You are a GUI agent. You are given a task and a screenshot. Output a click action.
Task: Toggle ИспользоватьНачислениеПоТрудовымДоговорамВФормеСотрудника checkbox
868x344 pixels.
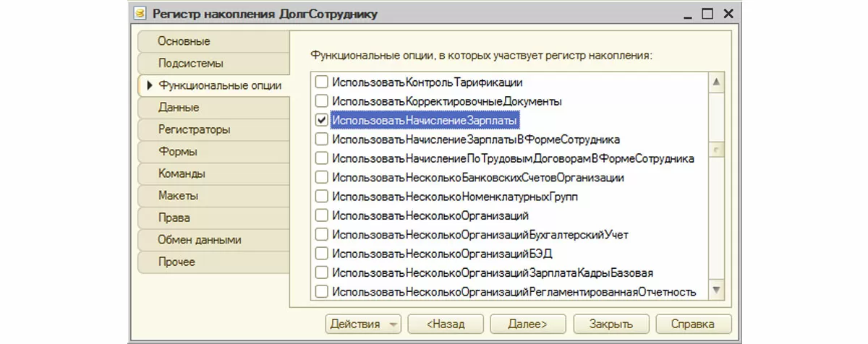click(x=322, y=158)
